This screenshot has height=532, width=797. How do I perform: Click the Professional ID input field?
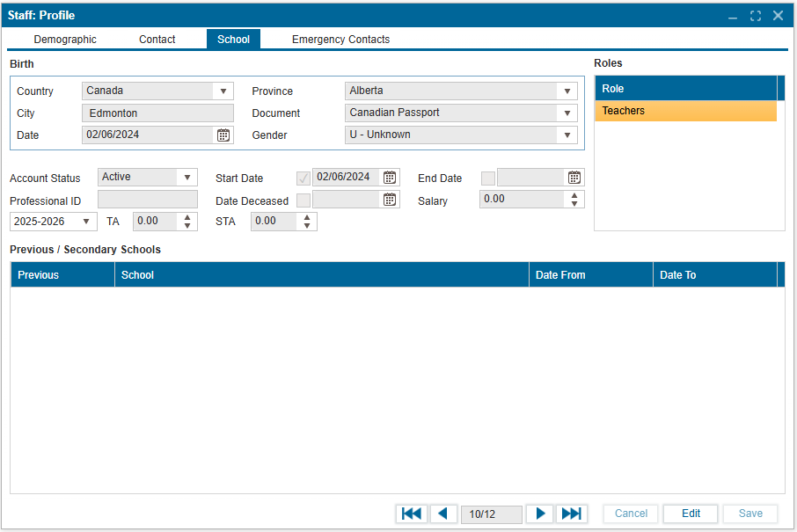148,200
